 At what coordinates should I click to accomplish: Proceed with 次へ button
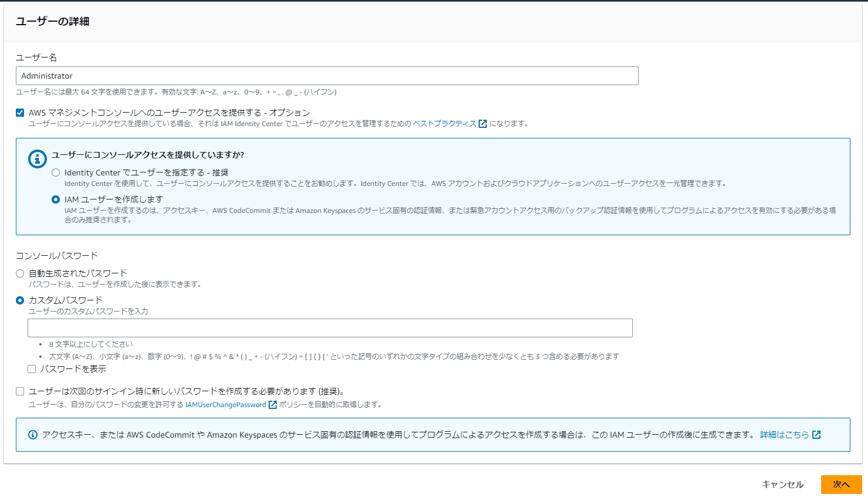pyautogui.click(x=842, y=485)
